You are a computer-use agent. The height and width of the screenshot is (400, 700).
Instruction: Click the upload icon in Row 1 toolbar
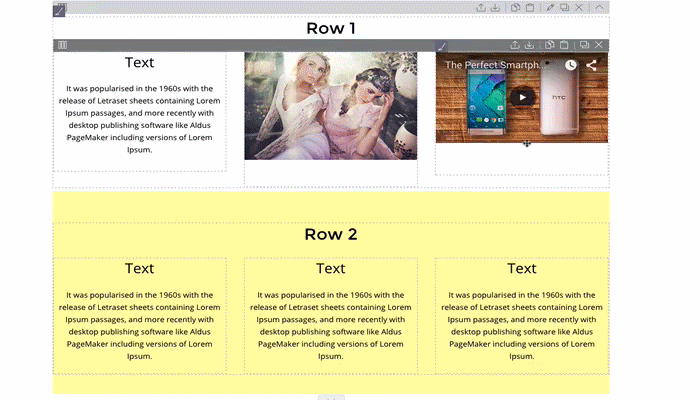481,8
